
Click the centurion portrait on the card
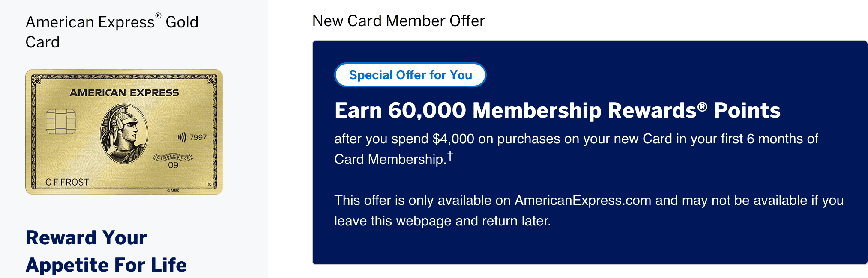click(x=124, y=133)
